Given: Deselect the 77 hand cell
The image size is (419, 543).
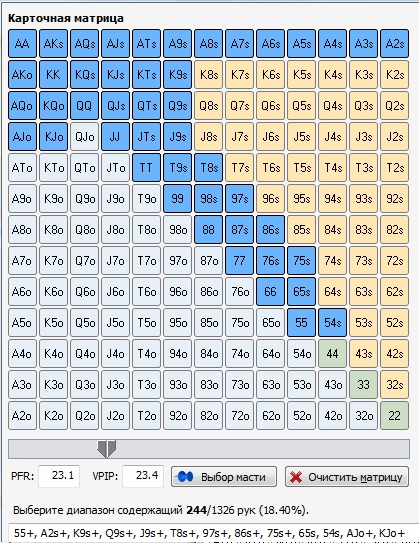Looking at the screenshot, I should click(x=239, y=260).
